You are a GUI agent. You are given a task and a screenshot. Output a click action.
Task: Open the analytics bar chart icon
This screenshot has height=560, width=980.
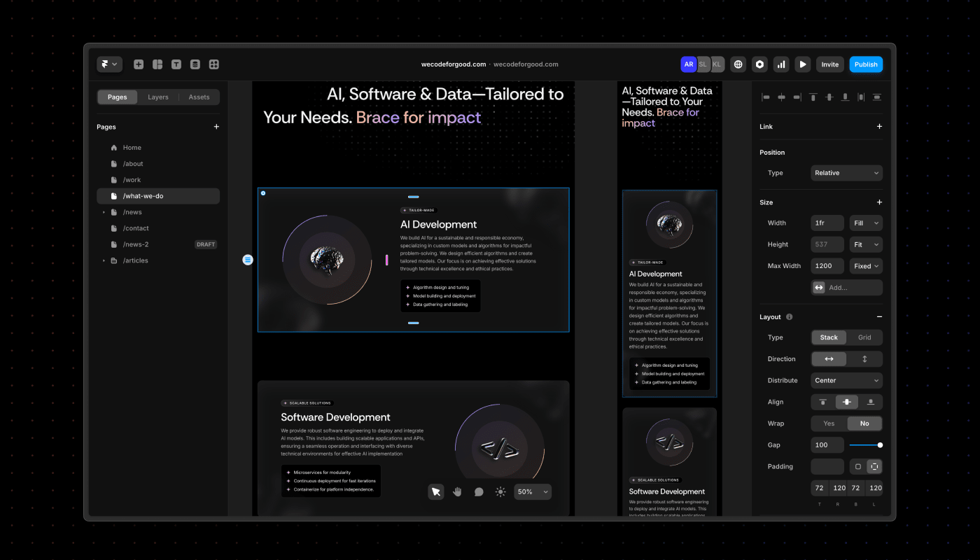point(781,64)
